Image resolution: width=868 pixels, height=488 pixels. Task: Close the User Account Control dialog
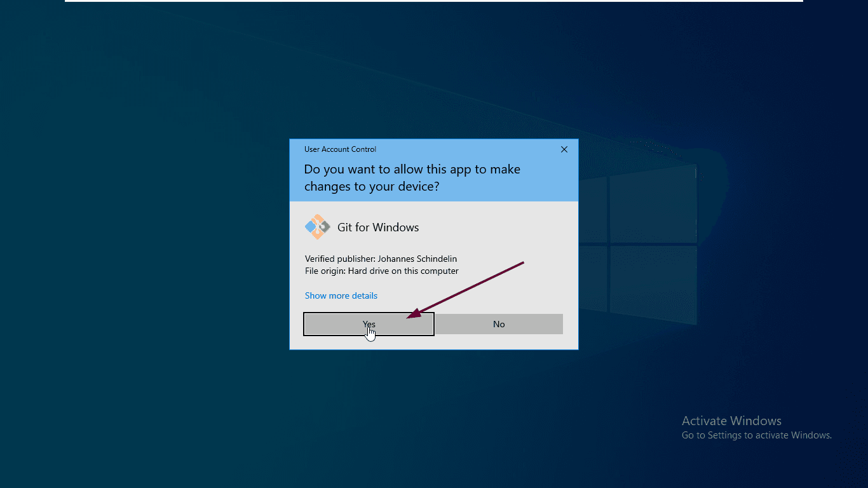[x=564, y=149]
